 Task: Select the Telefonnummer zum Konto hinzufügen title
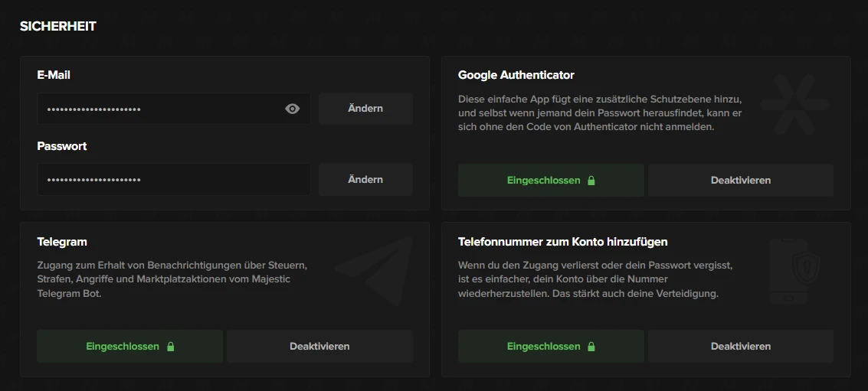(x=562, y=242)
